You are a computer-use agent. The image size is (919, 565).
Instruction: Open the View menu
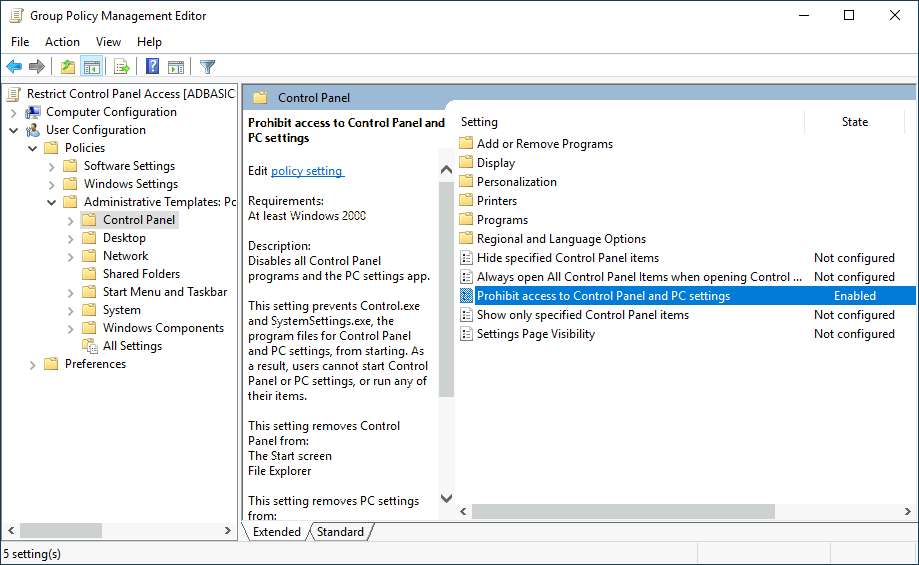coord(108,42)
